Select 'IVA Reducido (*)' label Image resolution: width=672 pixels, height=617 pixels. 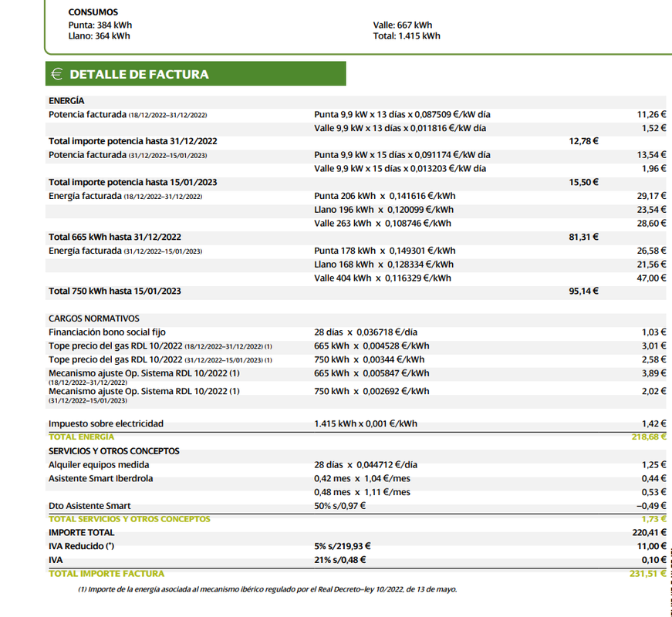(x=82, y=547)
